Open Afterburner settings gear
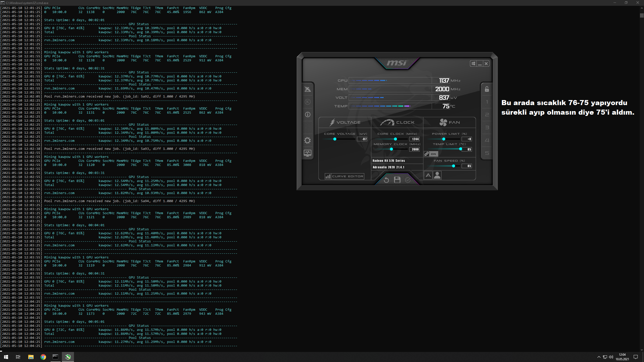Screen dimensions: 644x362 [307, 140]
